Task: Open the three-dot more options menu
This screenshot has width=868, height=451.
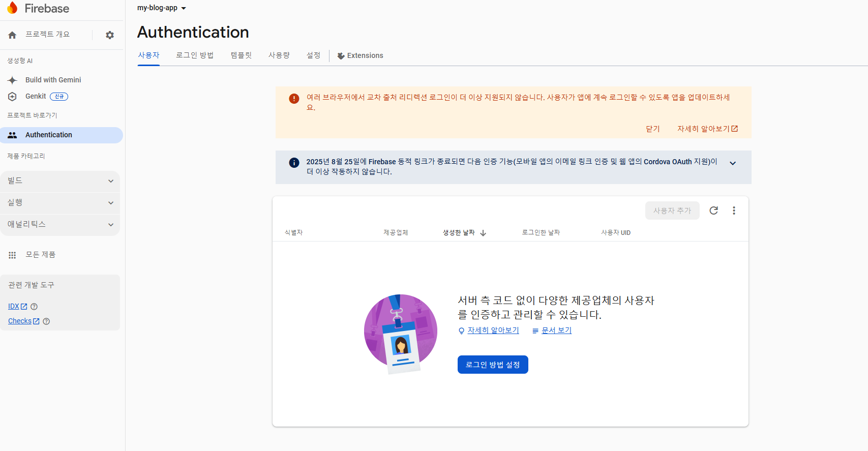Action: point(734,211)
